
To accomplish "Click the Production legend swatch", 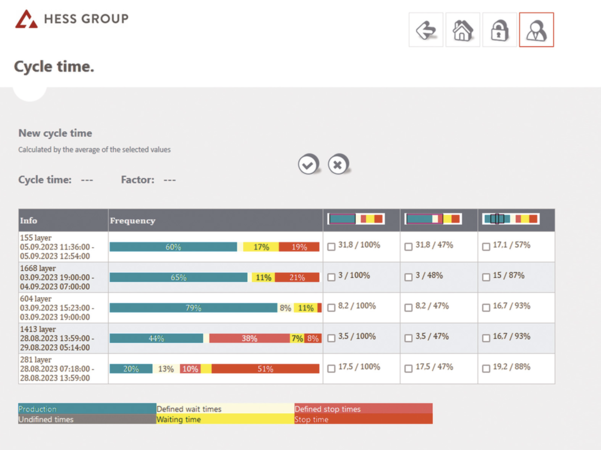I will click(x=87, y=409).
